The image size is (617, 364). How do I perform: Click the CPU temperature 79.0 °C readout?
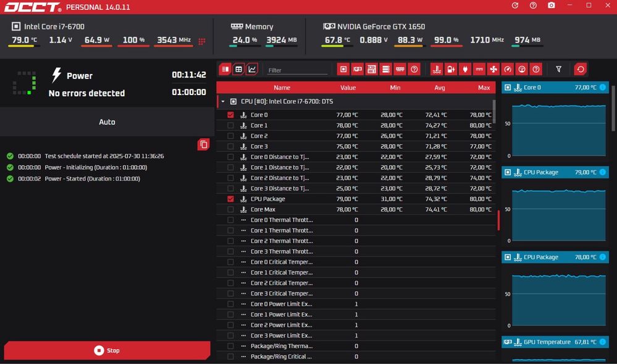tap(24, 39)
